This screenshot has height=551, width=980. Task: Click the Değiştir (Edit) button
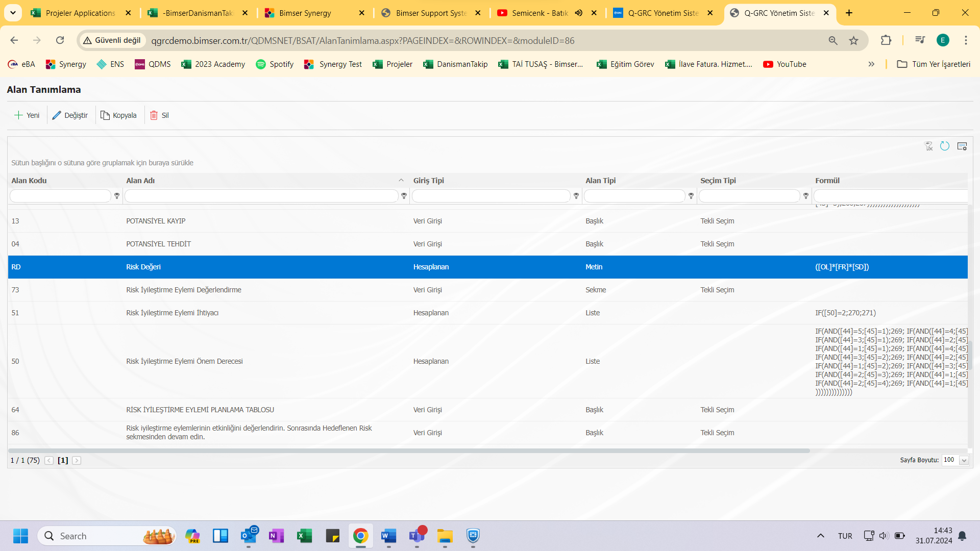(x=69, y=115)
